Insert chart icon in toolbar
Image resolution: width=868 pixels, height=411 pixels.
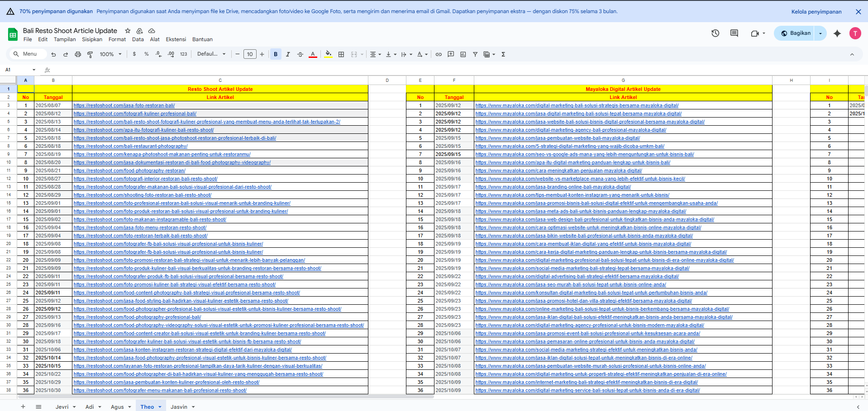pyautogui.click(x=463, y=54)
